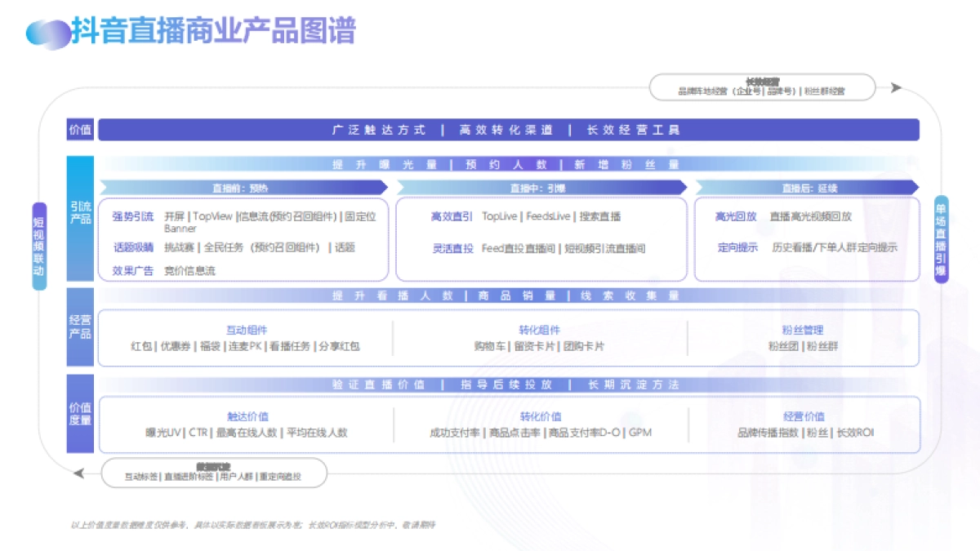
Task: Click the left arrow beside the 数据沉淀 bubble
Action: (78, 472)
